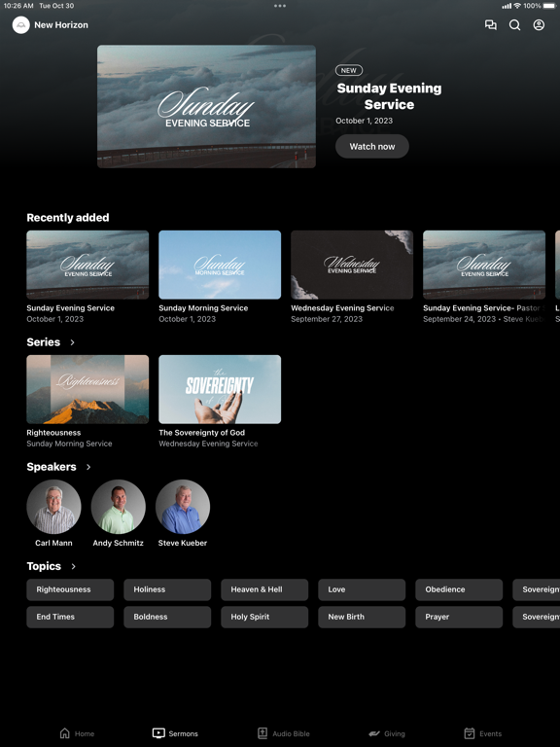The height and width of the screenshot is (747, 560).
Task: Open search with the magnifier icon
Action: (x=514, y=24)
